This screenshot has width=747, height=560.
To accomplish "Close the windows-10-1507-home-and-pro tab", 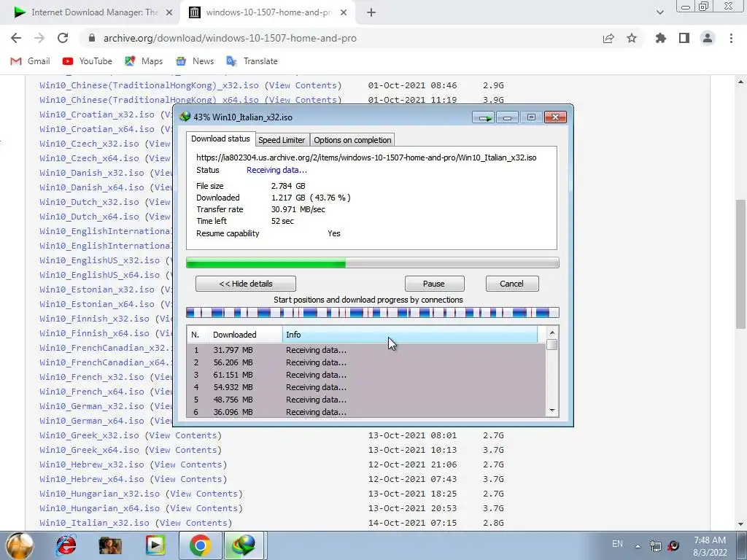I will 344,13.
